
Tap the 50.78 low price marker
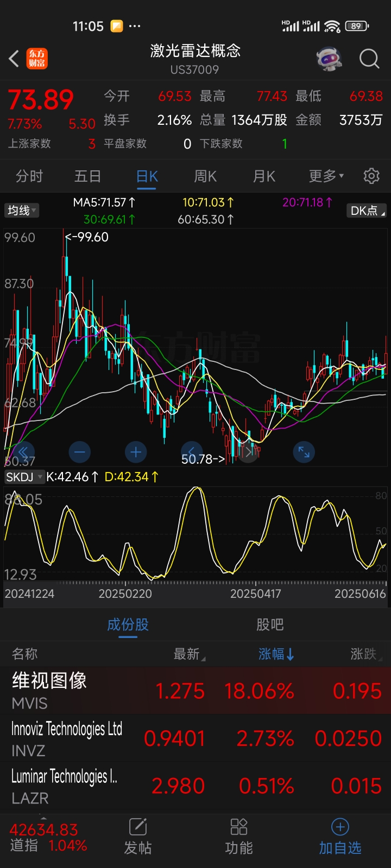[x=203, y=459]
